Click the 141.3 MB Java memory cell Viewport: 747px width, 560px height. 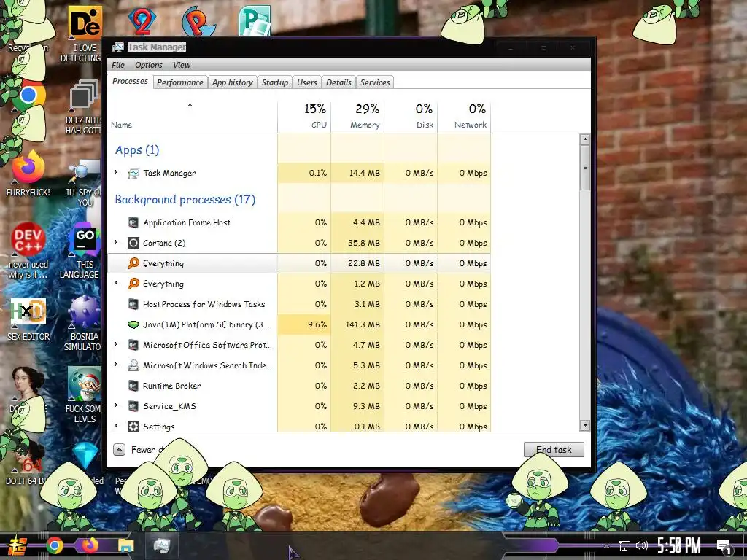coord(357,324)
